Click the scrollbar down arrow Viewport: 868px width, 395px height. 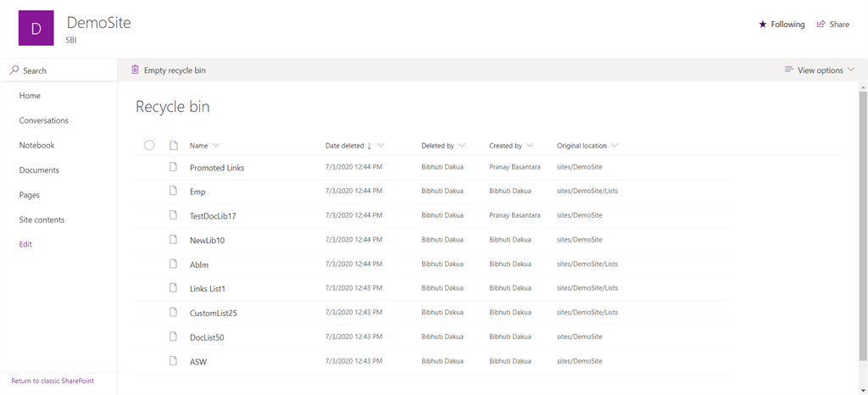point(863,390)
